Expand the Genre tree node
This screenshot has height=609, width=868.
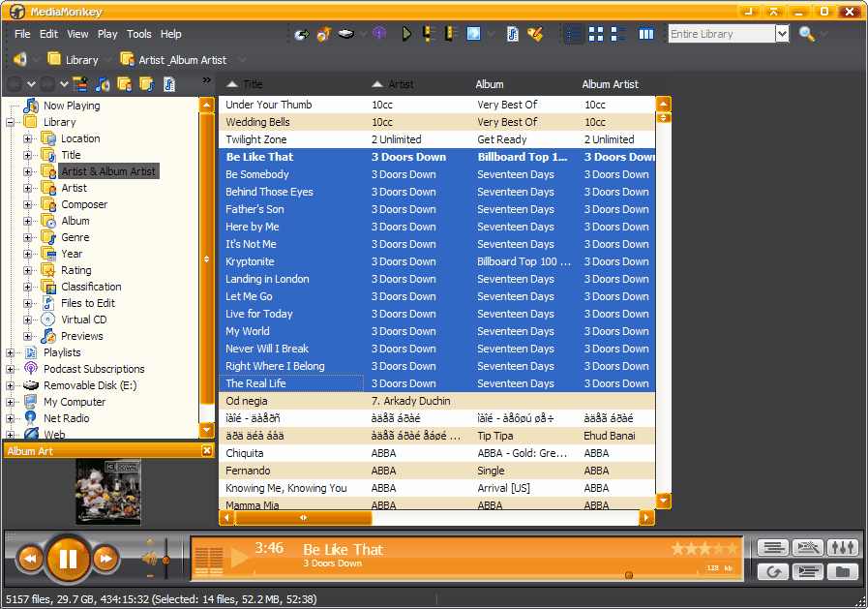[x=28, y=237]
